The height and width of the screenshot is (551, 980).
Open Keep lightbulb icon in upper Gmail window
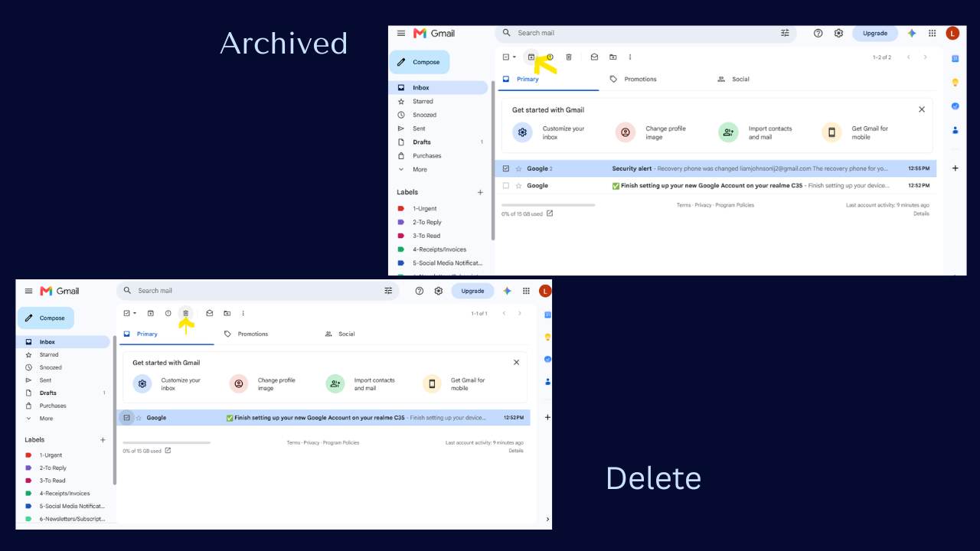click(x=955, y=83)
